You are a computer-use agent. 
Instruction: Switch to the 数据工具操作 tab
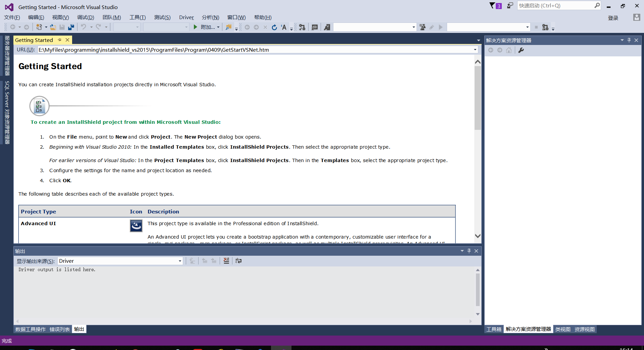[x=31, y=329]
